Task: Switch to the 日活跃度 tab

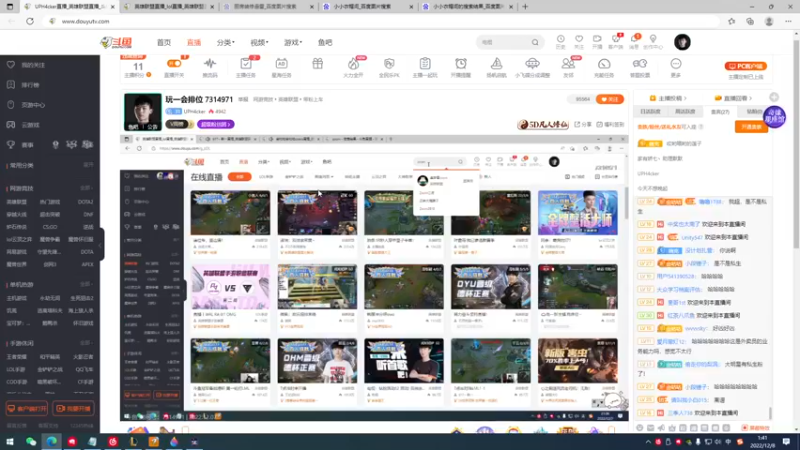Action: point(651,112)
